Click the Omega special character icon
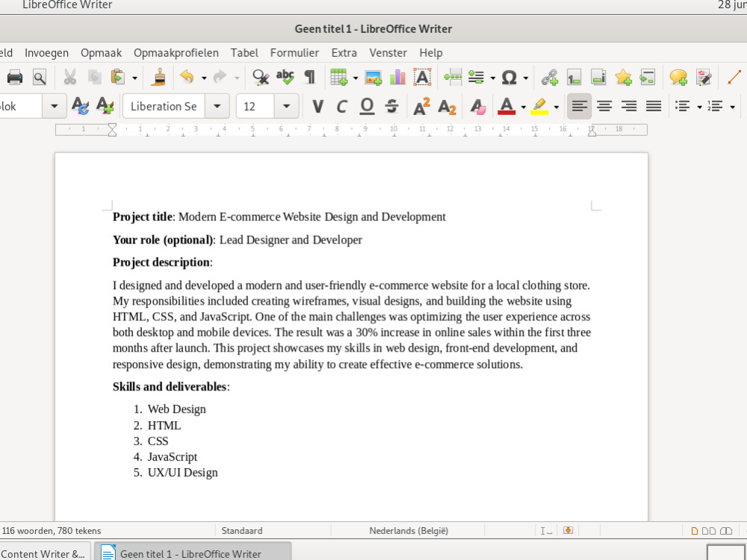This screenshot has height=560, width=747. (509, 77)
